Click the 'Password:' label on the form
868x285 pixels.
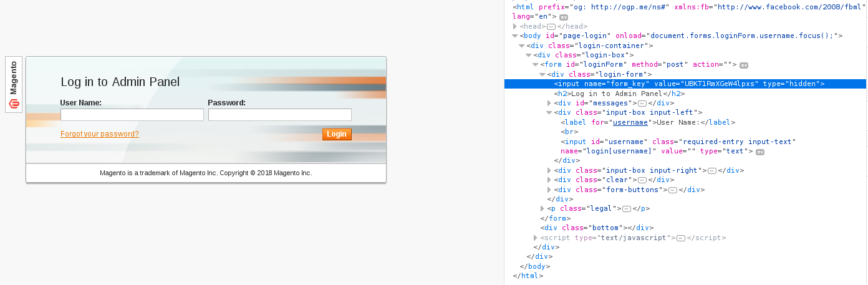(x=227, y=103)
